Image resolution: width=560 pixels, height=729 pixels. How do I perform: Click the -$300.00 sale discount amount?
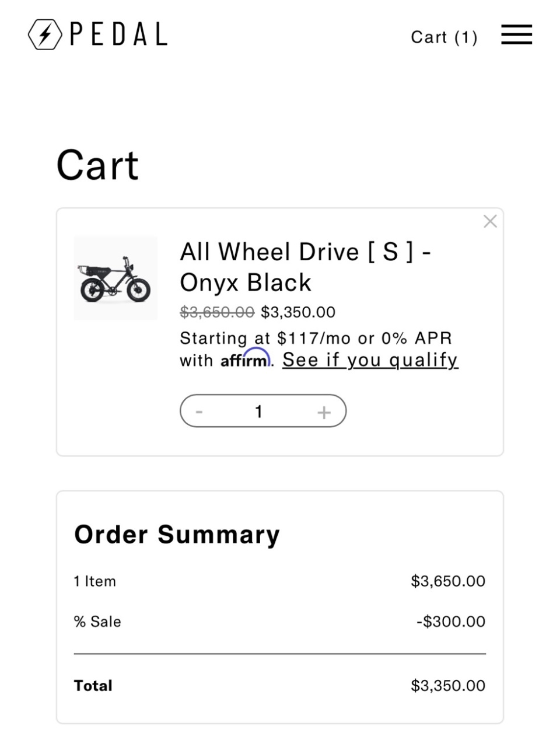[x=450, y=622]
